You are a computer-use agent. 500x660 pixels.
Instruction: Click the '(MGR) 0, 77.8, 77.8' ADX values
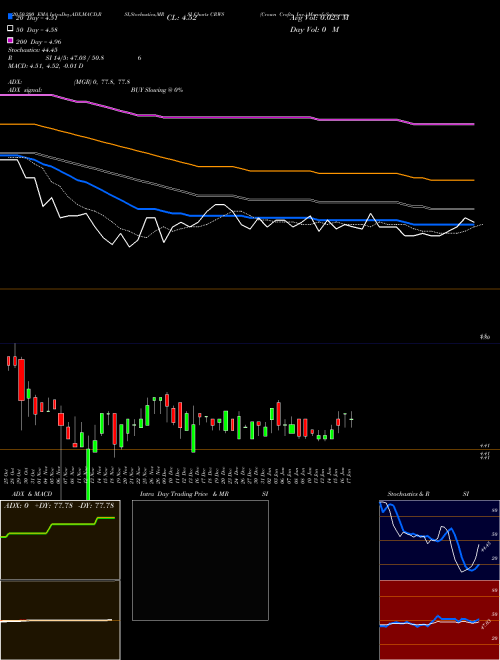(x=102, y=82)
